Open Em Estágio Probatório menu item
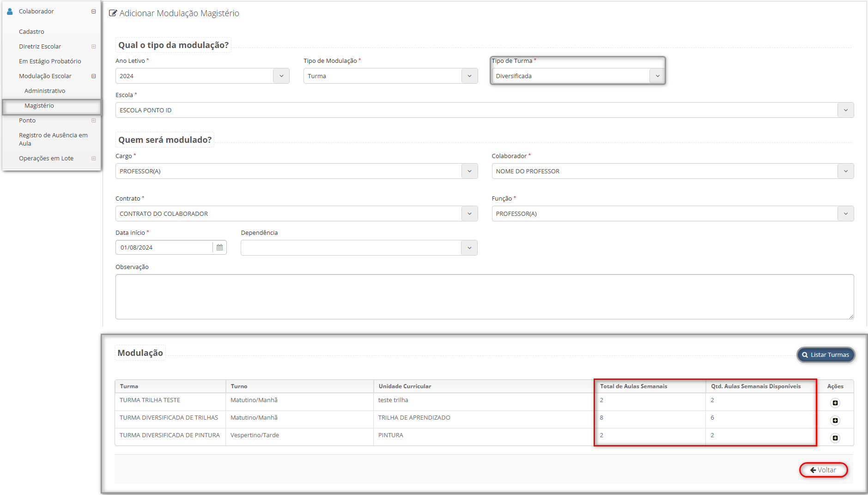The height and width of the screenshot is (495, 868). click(50, 61)
